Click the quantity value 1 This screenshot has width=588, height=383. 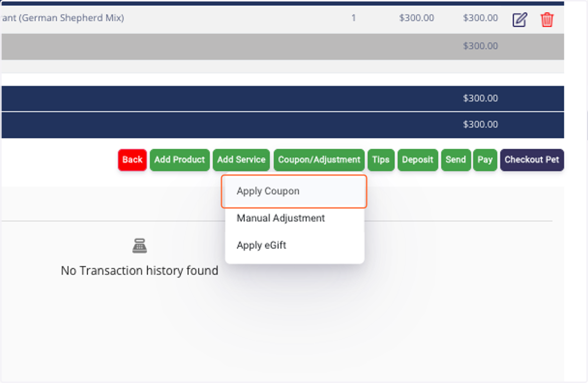tap(354, 18)
